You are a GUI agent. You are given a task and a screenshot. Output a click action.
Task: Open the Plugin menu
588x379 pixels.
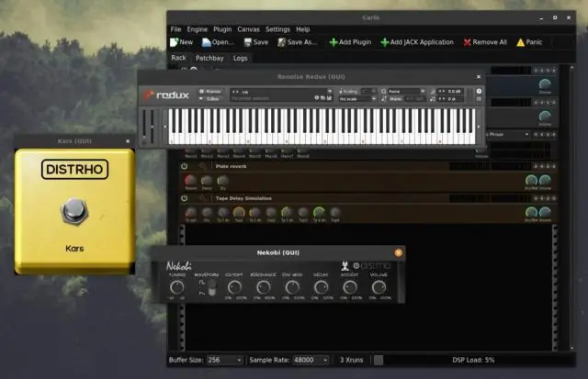[x=222, y=29]
